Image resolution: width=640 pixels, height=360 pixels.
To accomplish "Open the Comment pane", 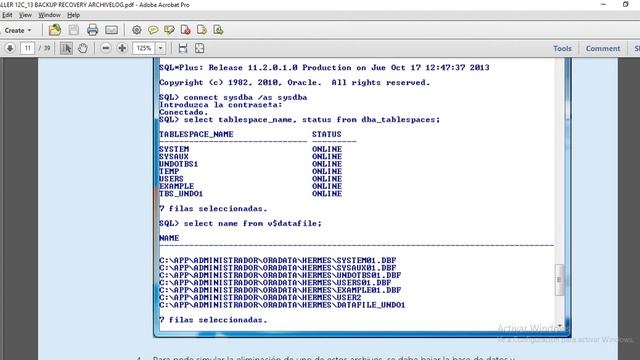I will click(x=602, y=48).
